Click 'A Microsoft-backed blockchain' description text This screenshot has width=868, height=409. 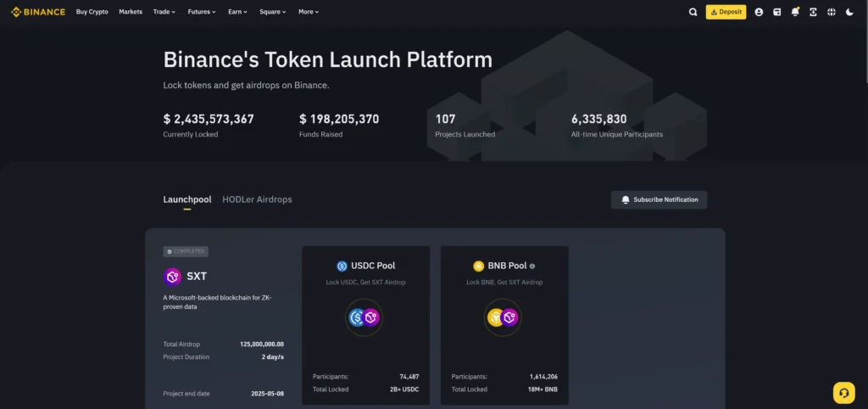[x=218, y=302]
